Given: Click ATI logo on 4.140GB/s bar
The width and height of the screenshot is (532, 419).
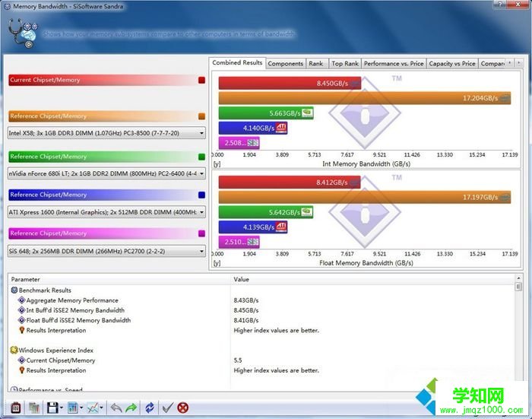Looking at the screenshot, I should 281,128.
